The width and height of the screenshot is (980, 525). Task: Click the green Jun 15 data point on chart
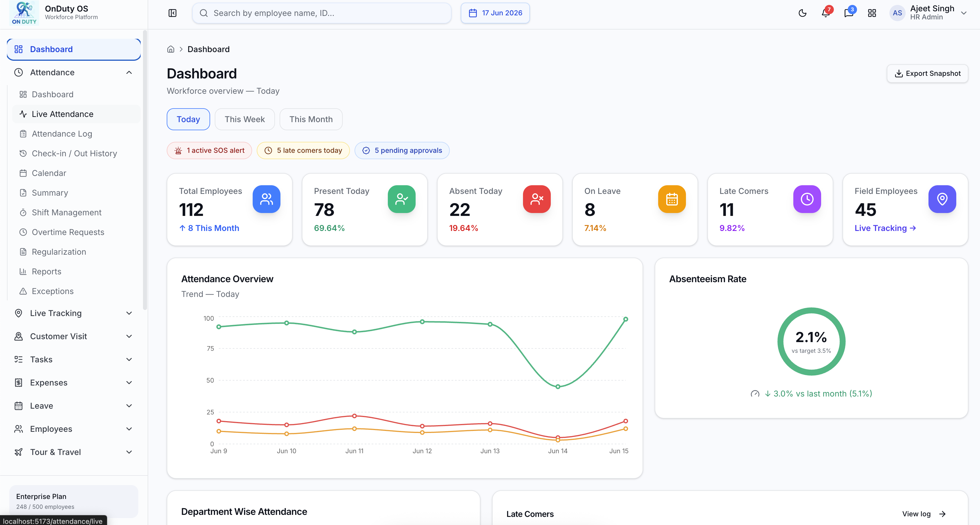pos(625,319)
